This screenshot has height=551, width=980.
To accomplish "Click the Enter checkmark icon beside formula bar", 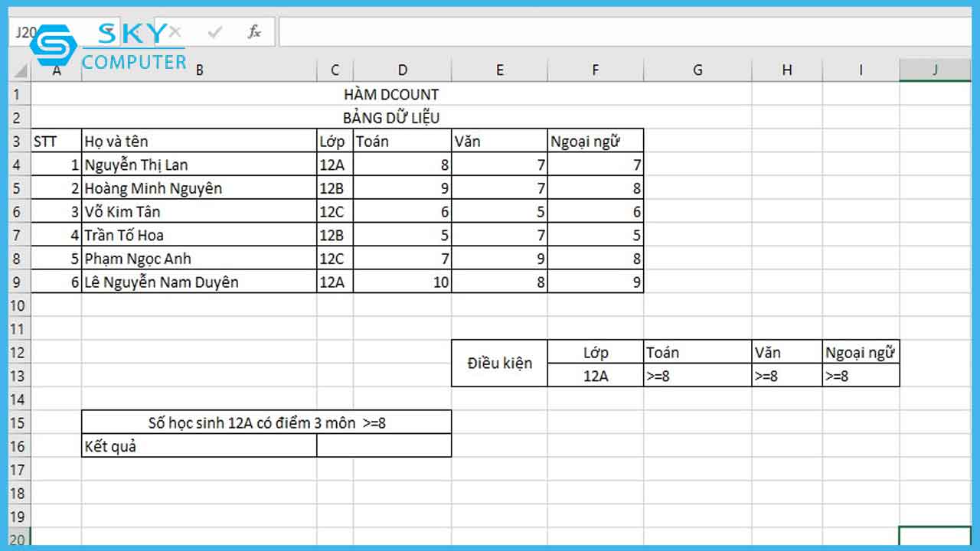I will tap(215, 32).
